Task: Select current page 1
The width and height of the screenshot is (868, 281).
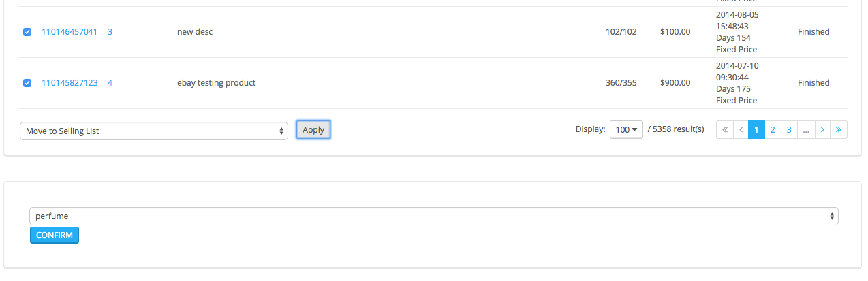Action: [x=756, y=130]
